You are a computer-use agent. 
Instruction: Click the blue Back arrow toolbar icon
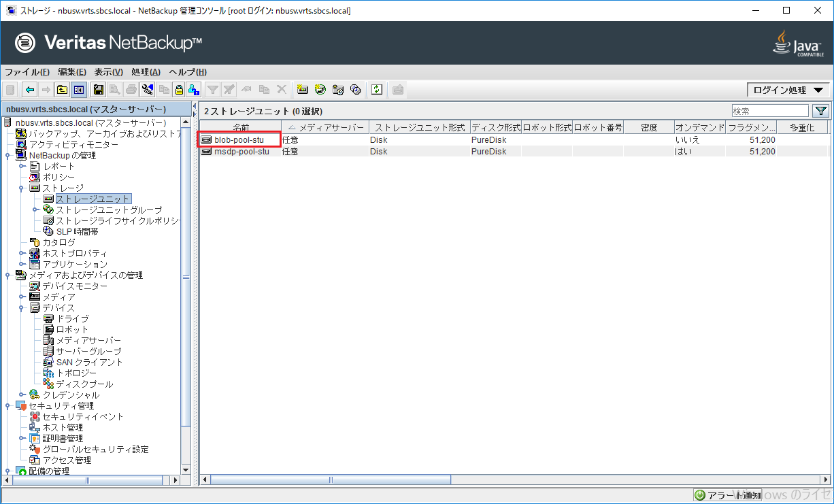pyautogui.click(x=29, y=89)
